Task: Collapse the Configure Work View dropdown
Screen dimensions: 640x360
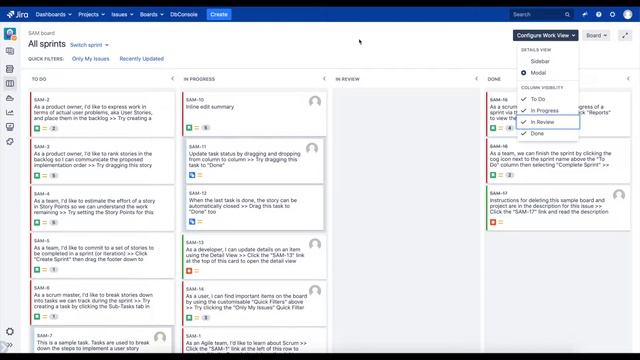Action: (545, 36)
